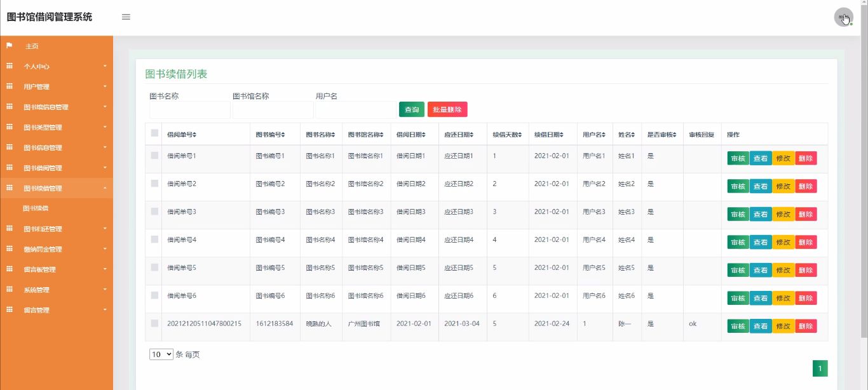
Task: Click 修改 for 借阅单号3 row
Action: pyautogui.click(x=783, y=214)
